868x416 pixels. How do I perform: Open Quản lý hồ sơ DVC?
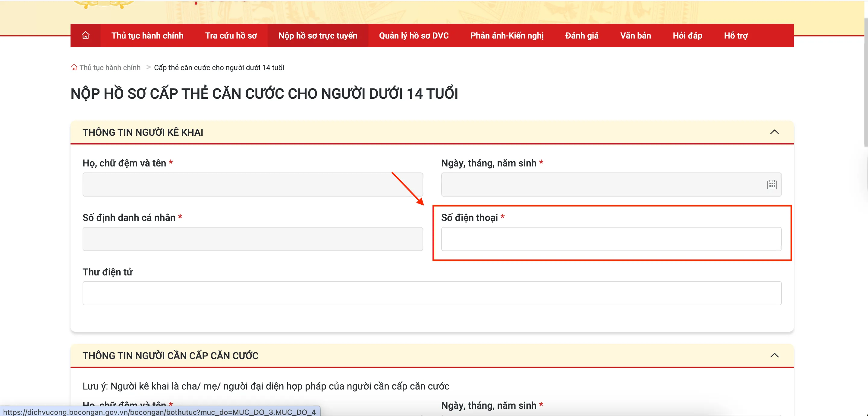414,35
